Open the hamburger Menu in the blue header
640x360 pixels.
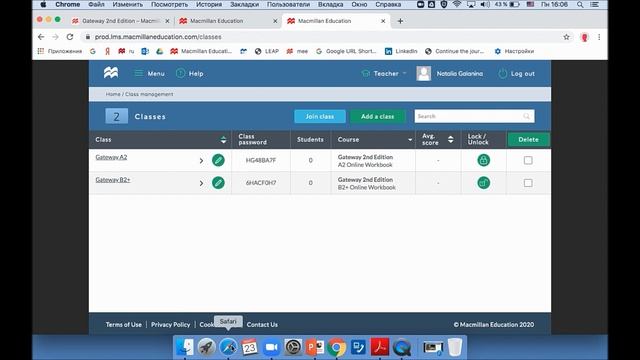point(149,73)
